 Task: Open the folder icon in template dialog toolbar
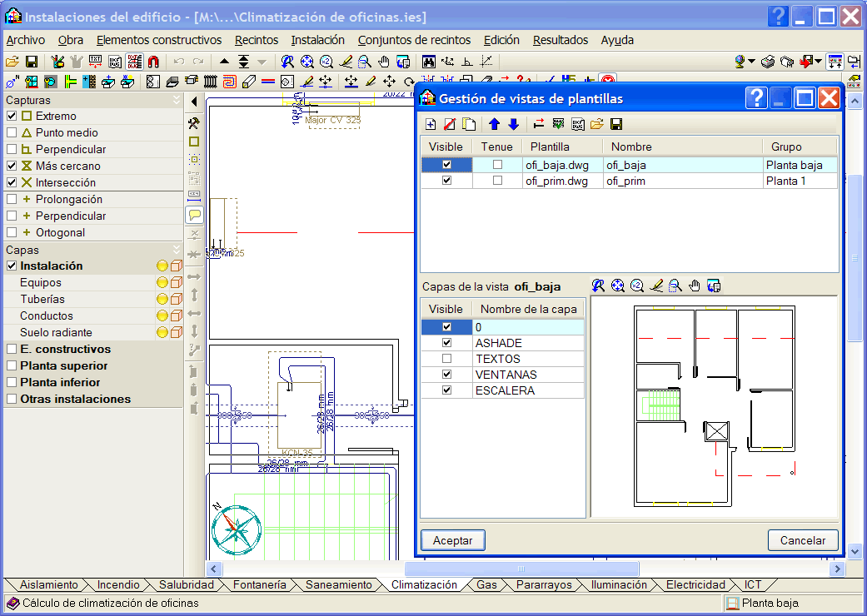point(596,124)
